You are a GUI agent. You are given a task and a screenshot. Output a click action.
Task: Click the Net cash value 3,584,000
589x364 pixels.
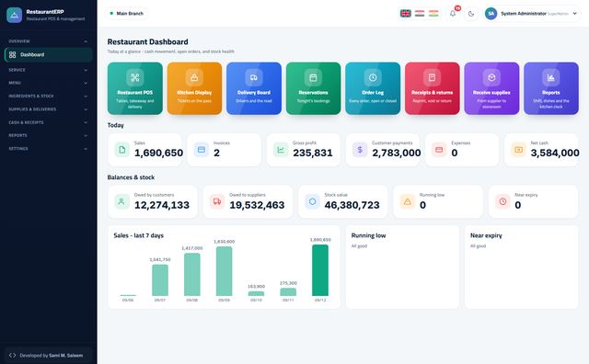[x=555, y=154]
